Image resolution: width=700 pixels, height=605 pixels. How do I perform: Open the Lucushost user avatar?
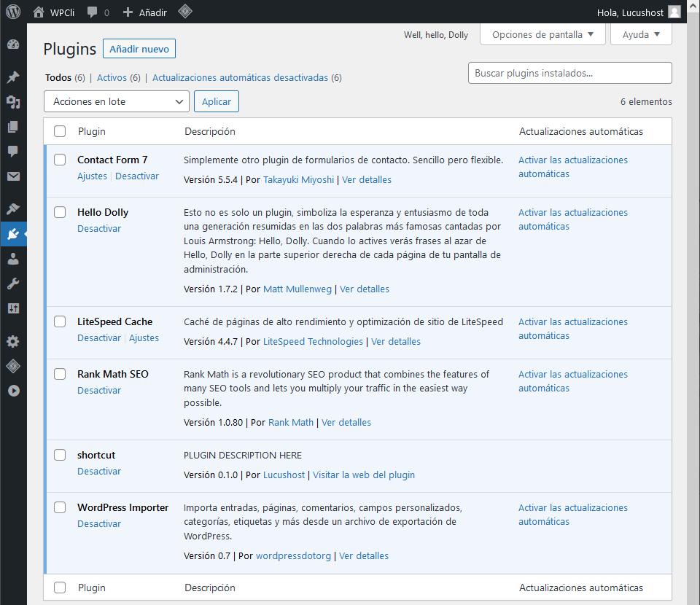[x=674, y=12]
